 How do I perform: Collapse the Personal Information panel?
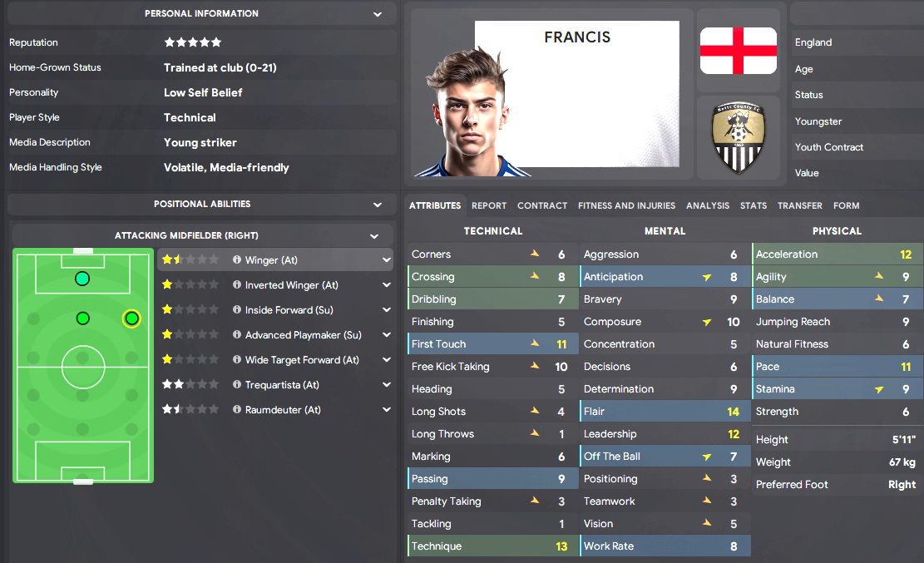[x=378, y=14]
